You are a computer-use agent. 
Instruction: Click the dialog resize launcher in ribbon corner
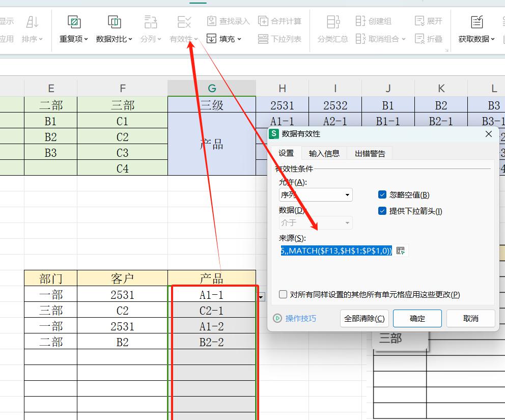pos(446,50)
